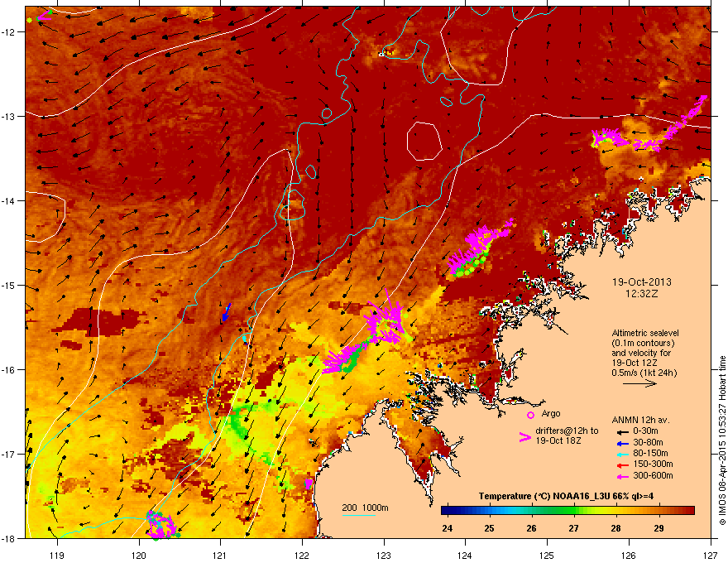Screen dimensions: 728x563
Task: Click the 0.5m/s velocity scale arrow
Action: click(x=639, y=383)
